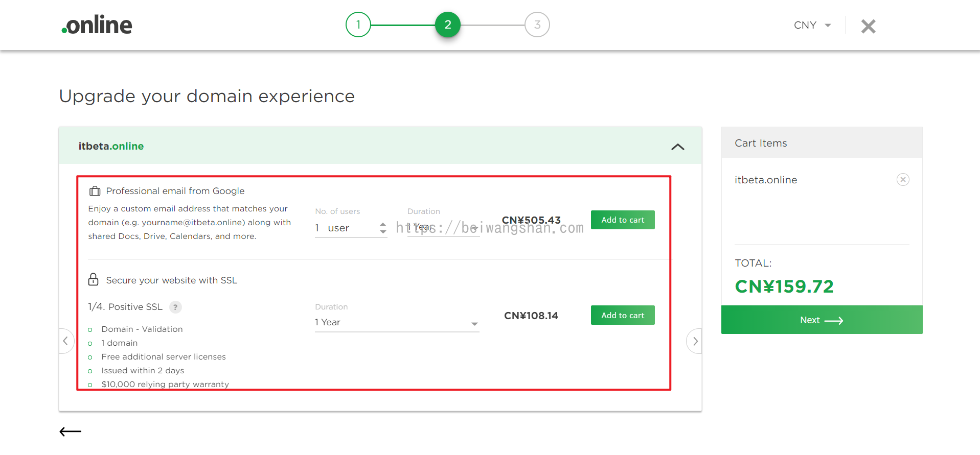The height and width of the screenshot is (455, 980).
Task: Remove itbeta.online from cart items
Action: [903, 180]
